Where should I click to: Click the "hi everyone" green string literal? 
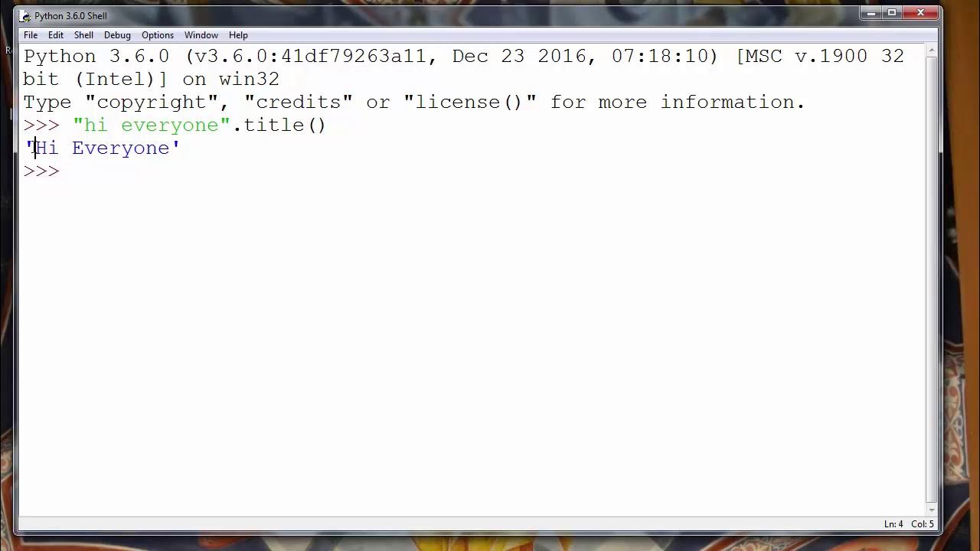click(152, 126)
